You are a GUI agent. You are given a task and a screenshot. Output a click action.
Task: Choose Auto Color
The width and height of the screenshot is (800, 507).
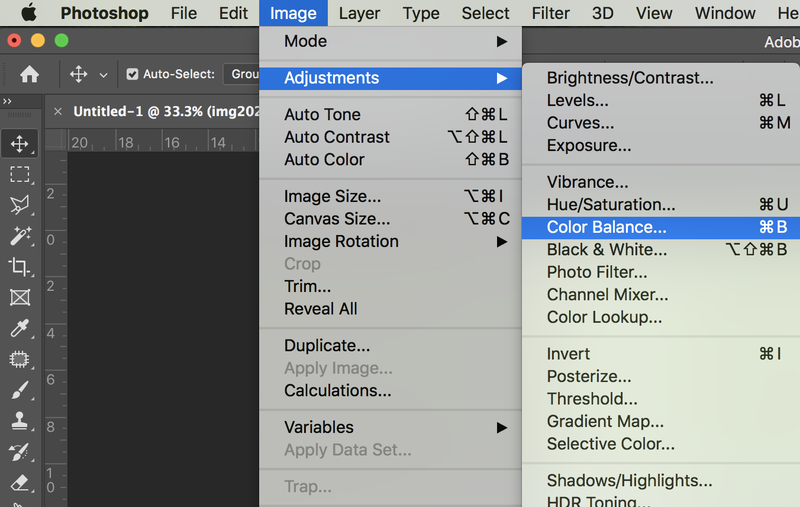pyautogui.click(x=390, y=159)
